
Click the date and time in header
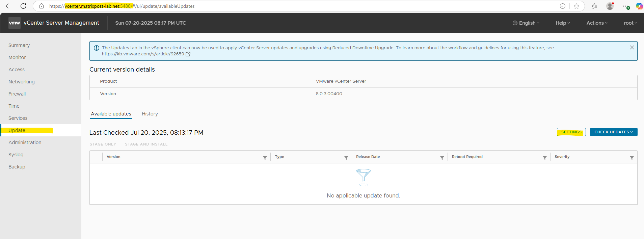point(151,23)
